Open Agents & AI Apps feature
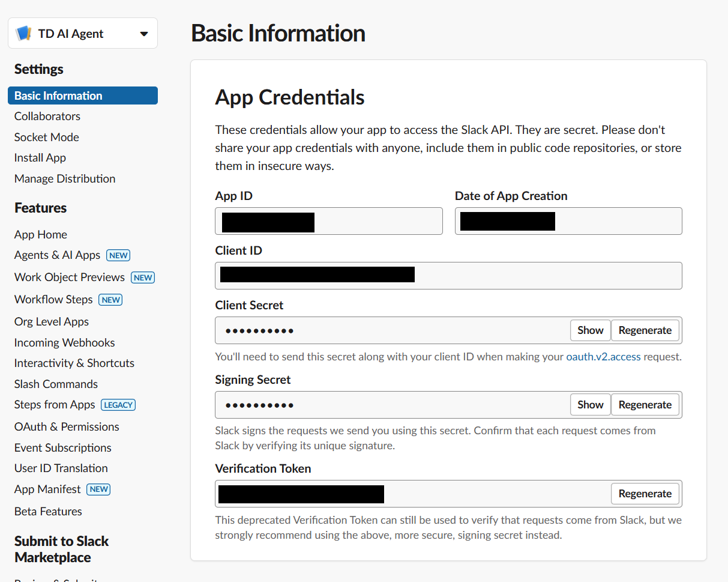 click(57, 255)
